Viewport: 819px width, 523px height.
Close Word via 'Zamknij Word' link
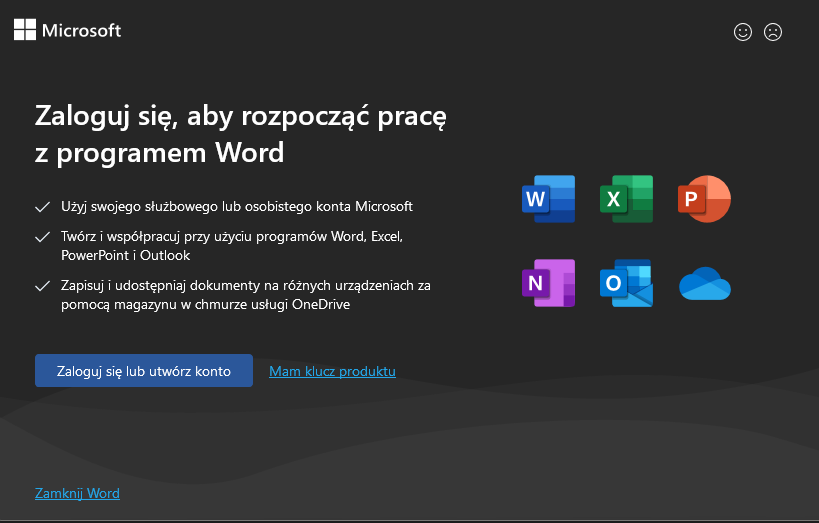coord(77,493)
